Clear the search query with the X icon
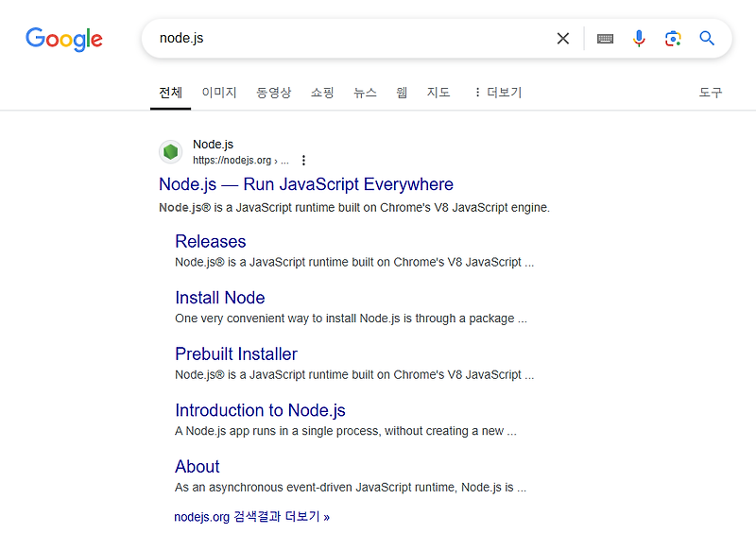 [x=562, y=38]
